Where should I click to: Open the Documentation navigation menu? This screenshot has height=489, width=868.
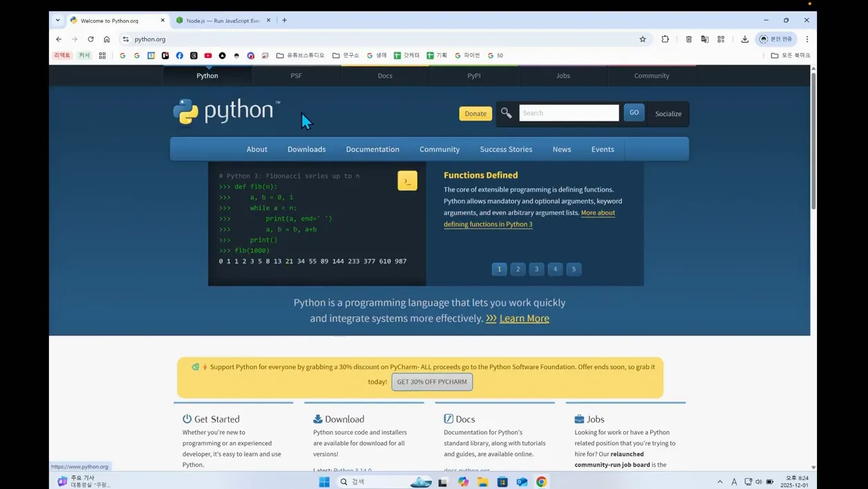[372, 149]
